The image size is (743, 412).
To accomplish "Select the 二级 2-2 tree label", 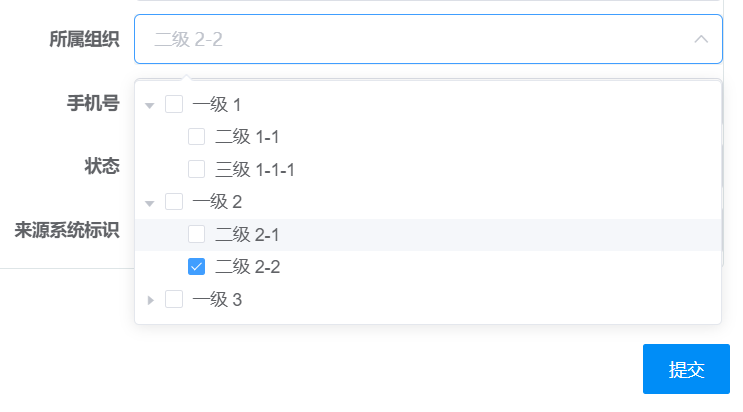I will click(247, 267).
